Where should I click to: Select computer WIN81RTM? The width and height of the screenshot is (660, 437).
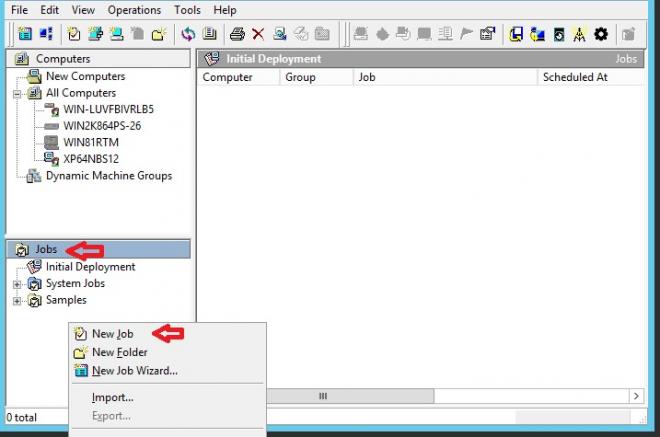pyautogui.click(x=91, y=142)
